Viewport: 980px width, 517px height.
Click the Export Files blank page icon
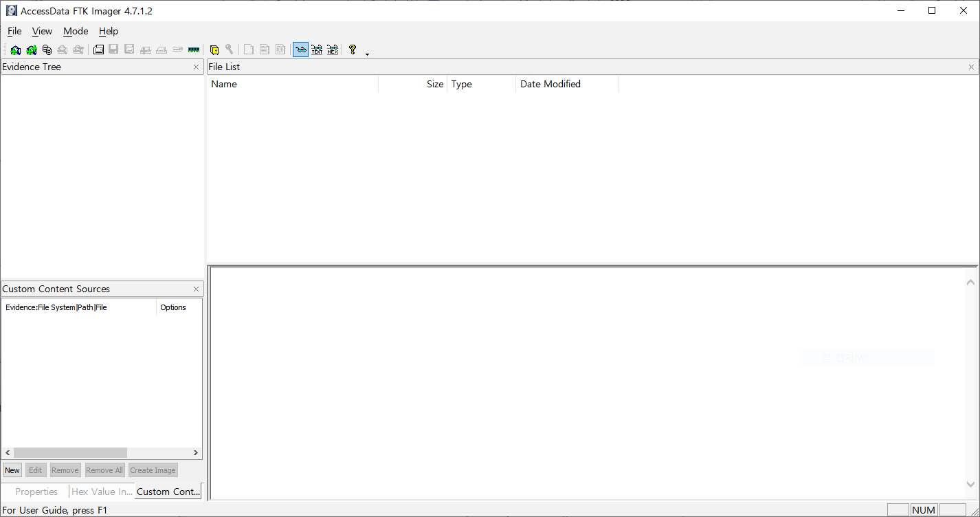coord(249,49)
